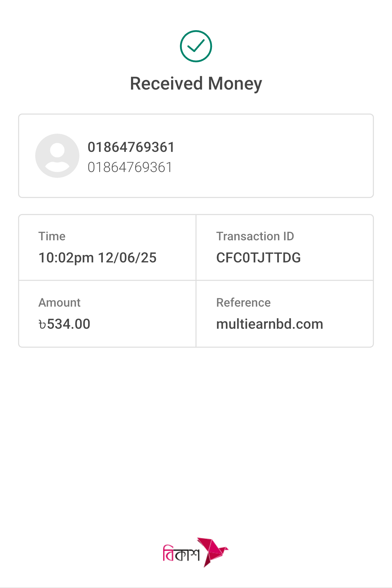The height and width of the screenshot is (588, 392).
Task: Click the green success checkmark icon
Action: click(196, 46)
